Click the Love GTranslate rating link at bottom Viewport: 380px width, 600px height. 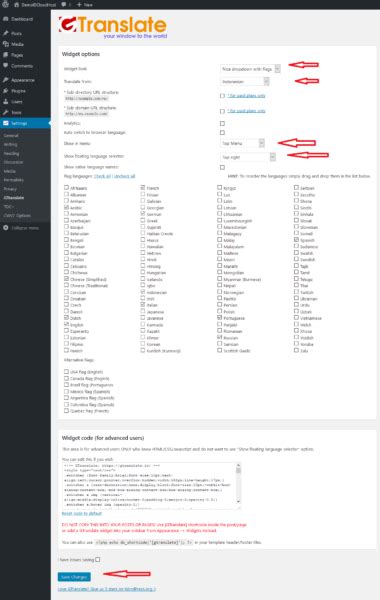pyautogui.click(x=107, y=589)
